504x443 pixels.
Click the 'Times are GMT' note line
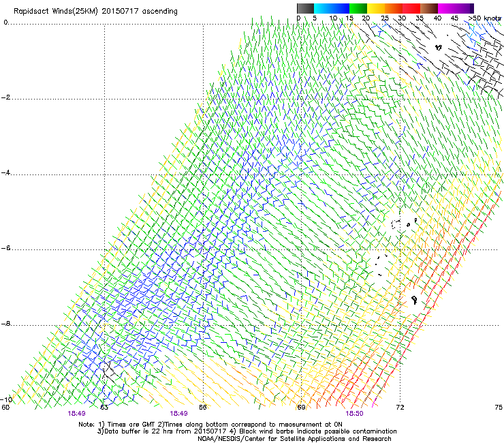click(x=210, y=425)
